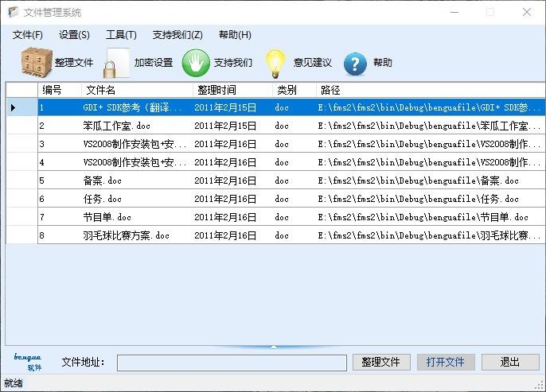The image size is (546, 392).
Task: Click the 文件地址 input field
Action: point(232,363)
